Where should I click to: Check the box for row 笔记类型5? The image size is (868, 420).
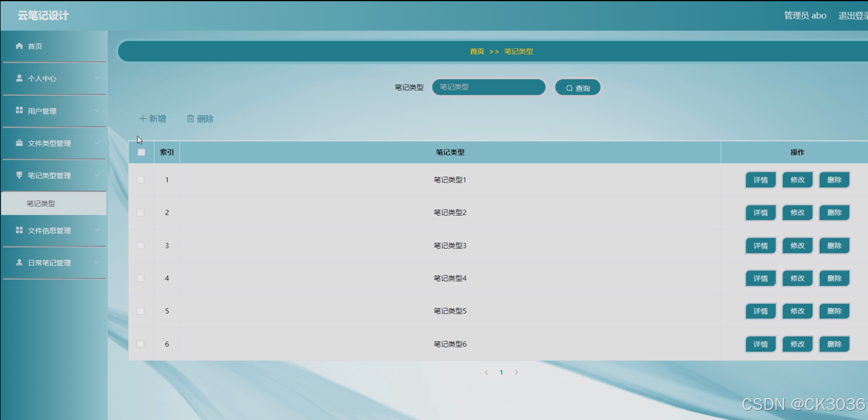tap(140, 311)
